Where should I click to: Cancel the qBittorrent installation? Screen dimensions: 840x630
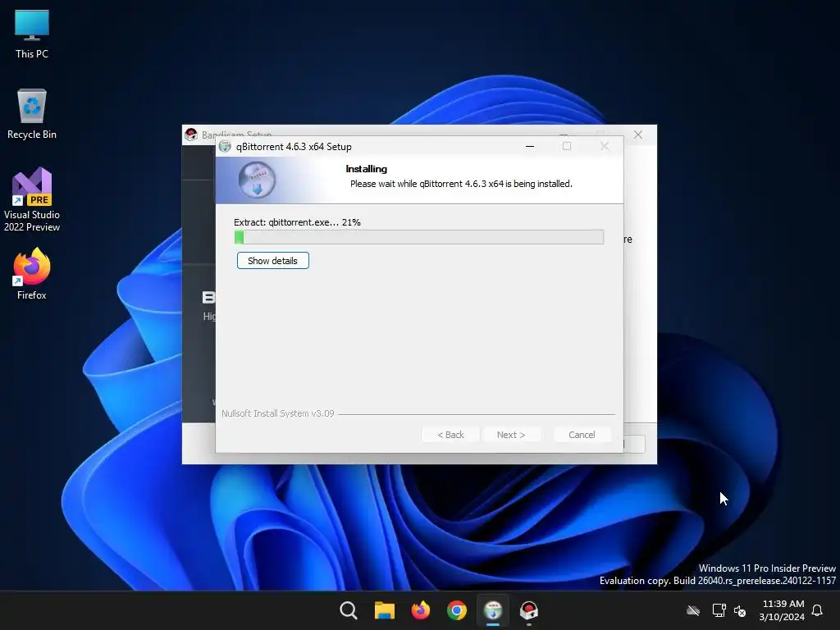[x=582, y=435]
